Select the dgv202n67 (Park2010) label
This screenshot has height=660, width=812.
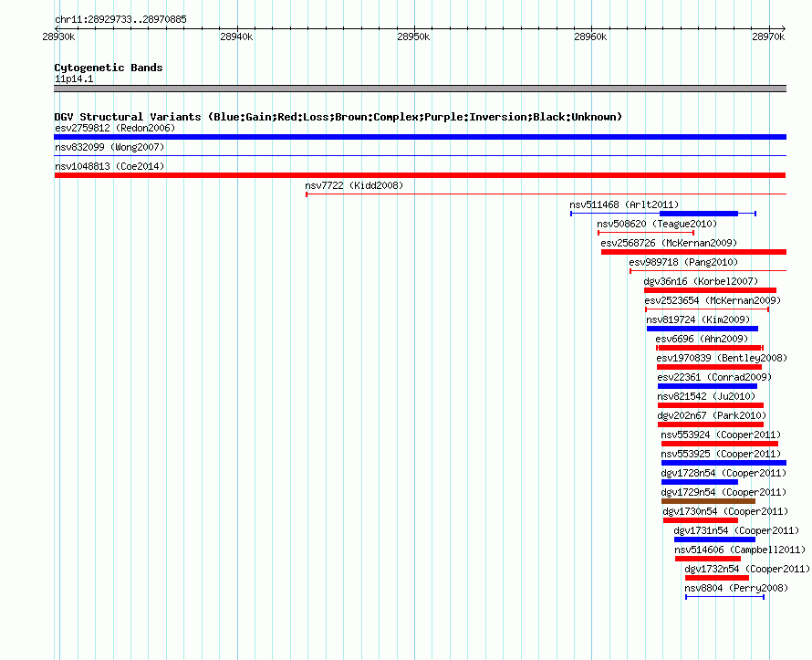point(712,415)
